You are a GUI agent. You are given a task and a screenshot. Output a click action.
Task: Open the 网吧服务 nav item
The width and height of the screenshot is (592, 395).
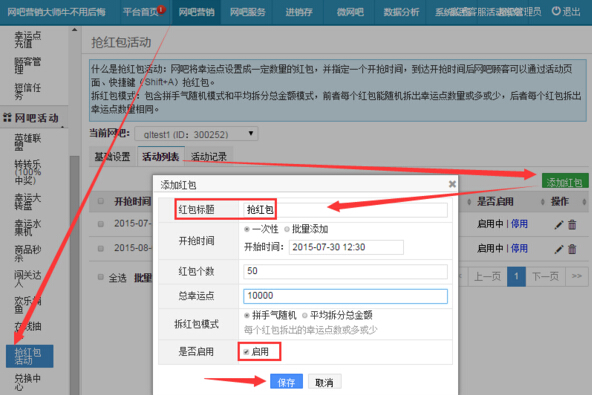pos(248,12)
